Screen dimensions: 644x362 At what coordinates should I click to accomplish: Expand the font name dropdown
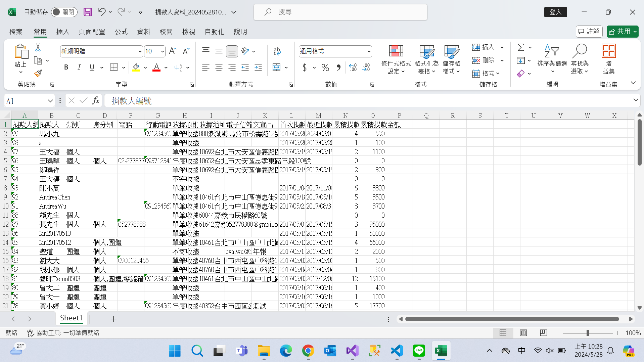pos(140,51)
